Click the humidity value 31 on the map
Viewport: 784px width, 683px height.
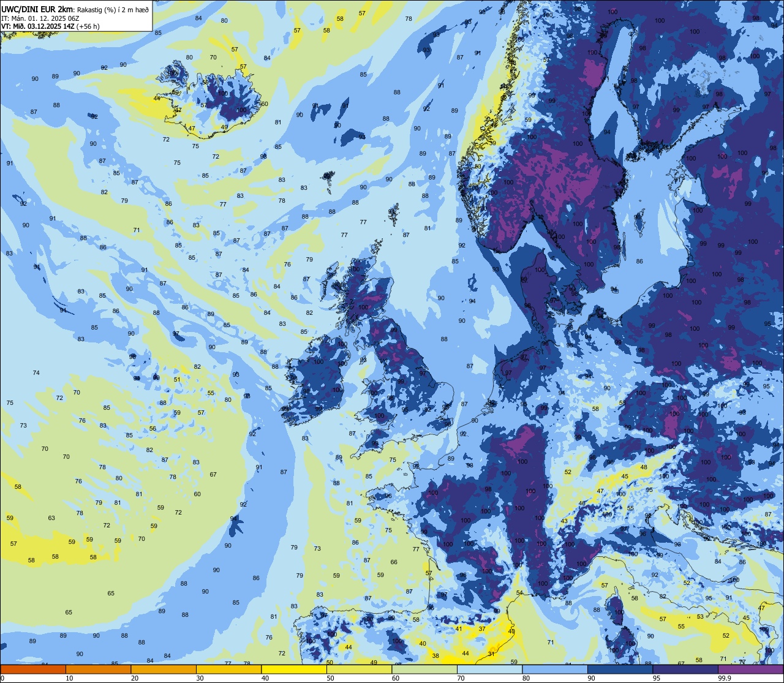(491, 654)
